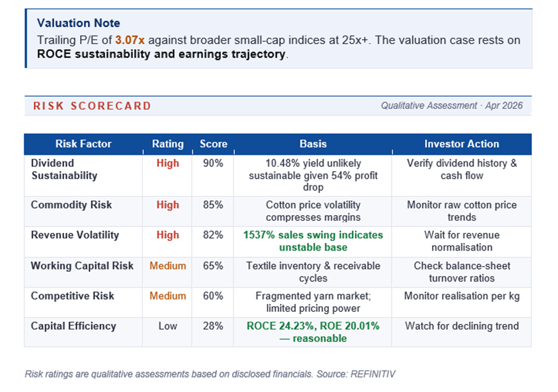
Task: Click the Competitive Risk row label
Action: [x=72, y=296]
